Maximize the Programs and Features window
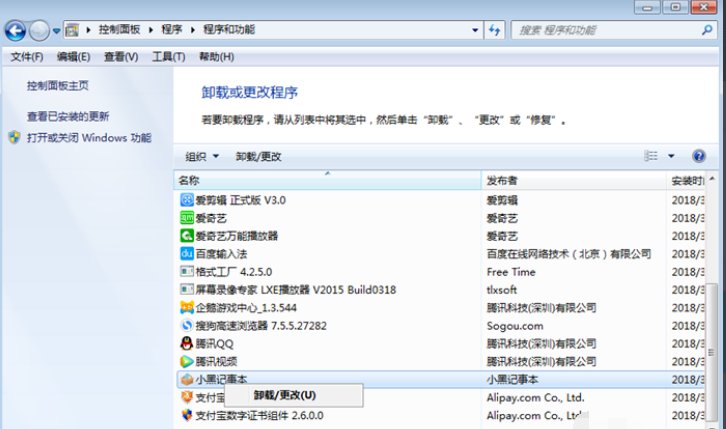726x429 pixels. 675,7
